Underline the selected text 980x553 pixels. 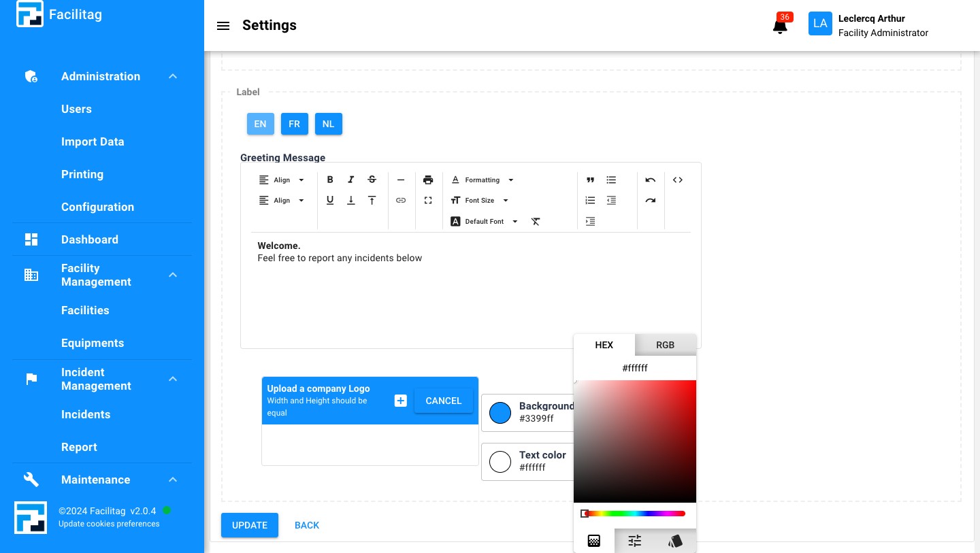pos(330,200)
